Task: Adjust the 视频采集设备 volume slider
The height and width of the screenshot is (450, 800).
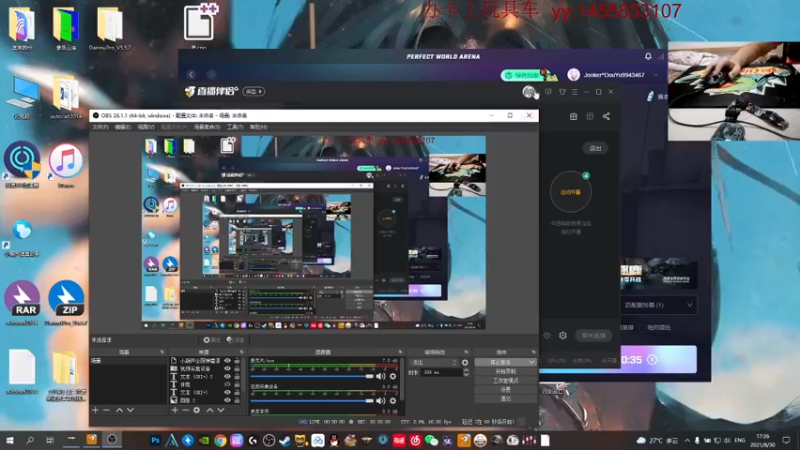Action: click(x=312, y=401)
